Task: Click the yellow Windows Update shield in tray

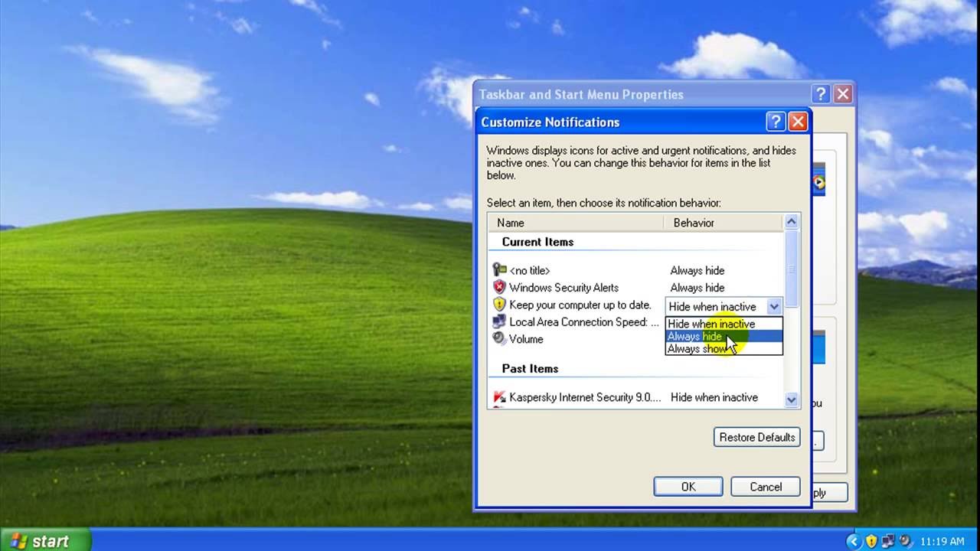Action: tap(871, 541)
